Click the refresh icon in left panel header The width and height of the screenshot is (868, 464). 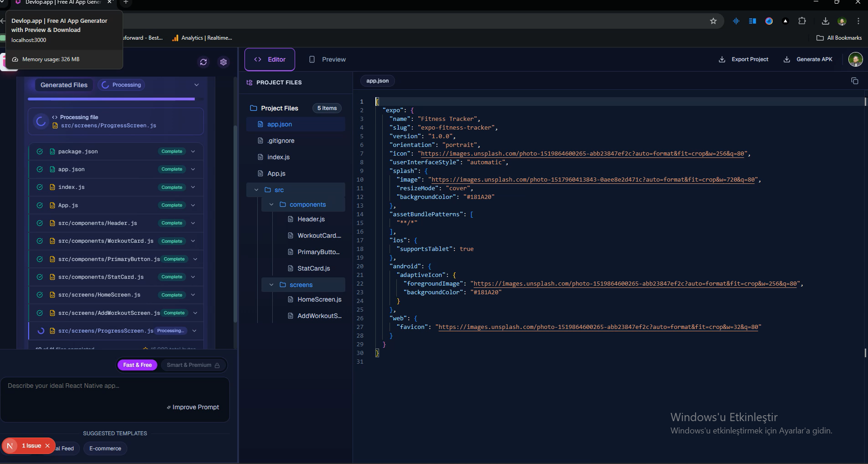coord(203,62)
